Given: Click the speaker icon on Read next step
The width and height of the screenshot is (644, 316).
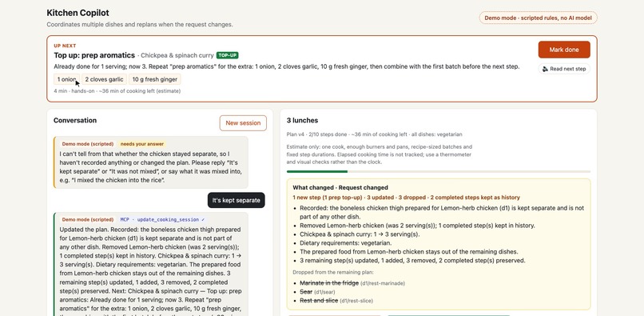Looking at the screenshot, I should pyautogui.click(x=545, y=69).
